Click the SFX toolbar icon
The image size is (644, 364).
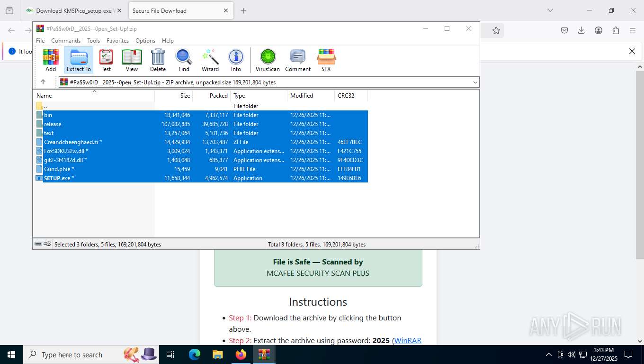(326, 60)
